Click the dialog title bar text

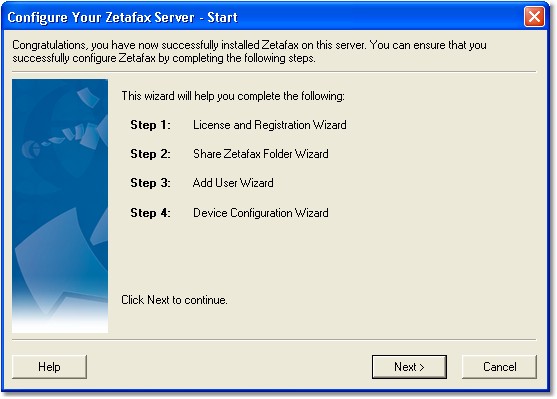point(123,17)
